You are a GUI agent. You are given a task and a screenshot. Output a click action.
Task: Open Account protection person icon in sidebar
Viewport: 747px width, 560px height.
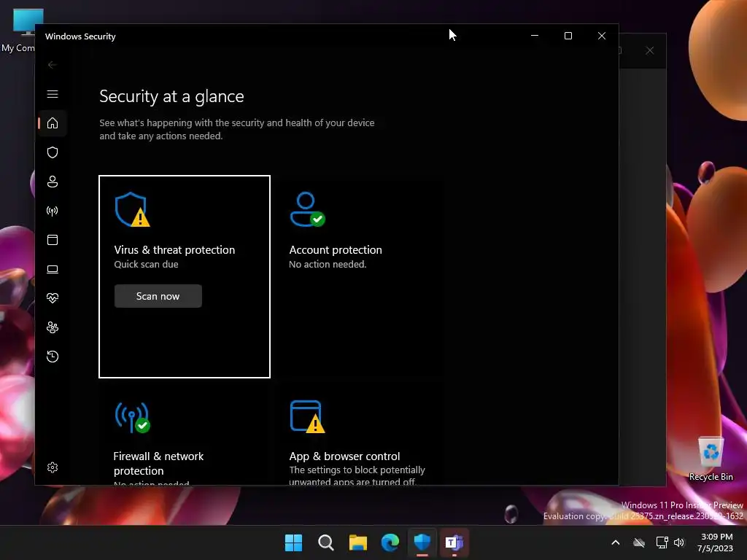[x=53, y=182]
